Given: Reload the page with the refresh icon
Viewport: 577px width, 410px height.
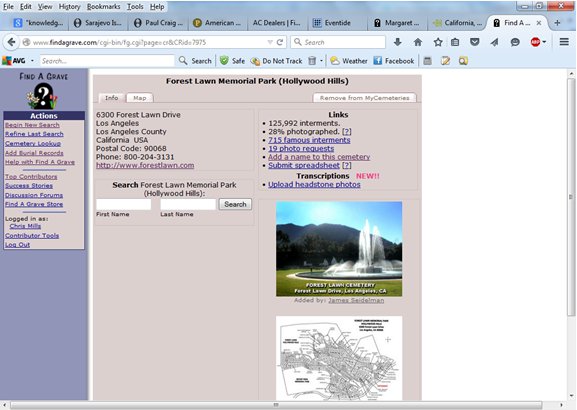Looking at the screenshot, I should tap(280, 42).
